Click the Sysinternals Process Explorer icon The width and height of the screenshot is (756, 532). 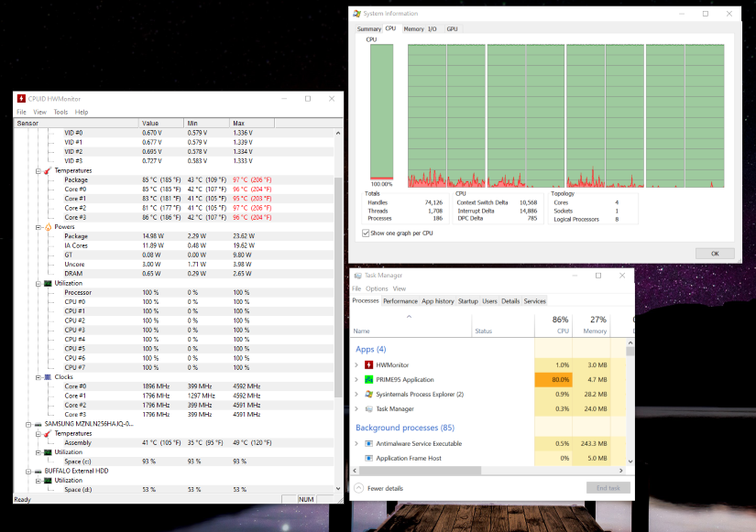[368, 394]
